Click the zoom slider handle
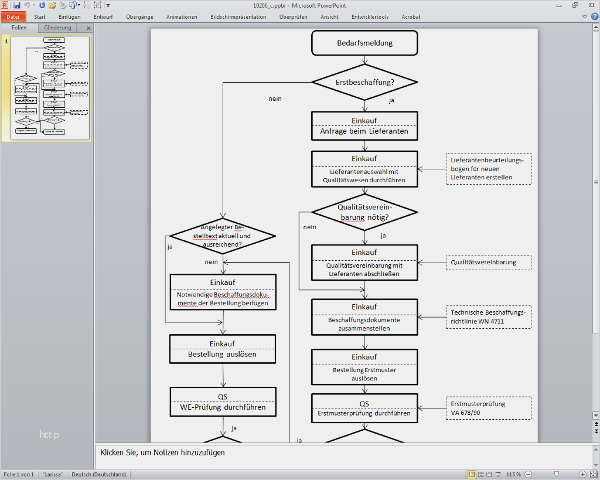Screen dimensions: 600x480 557,475
